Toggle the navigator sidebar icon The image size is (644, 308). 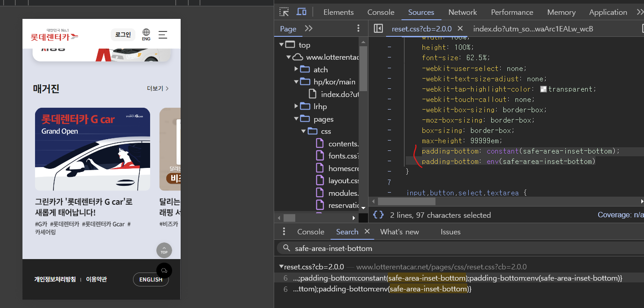point(378,29)
